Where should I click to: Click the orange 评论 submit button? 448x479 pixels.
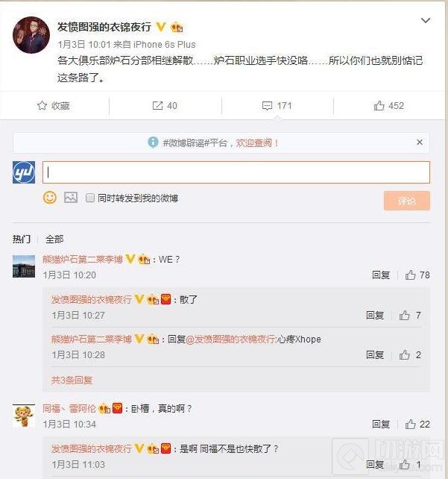click(407, 201)
